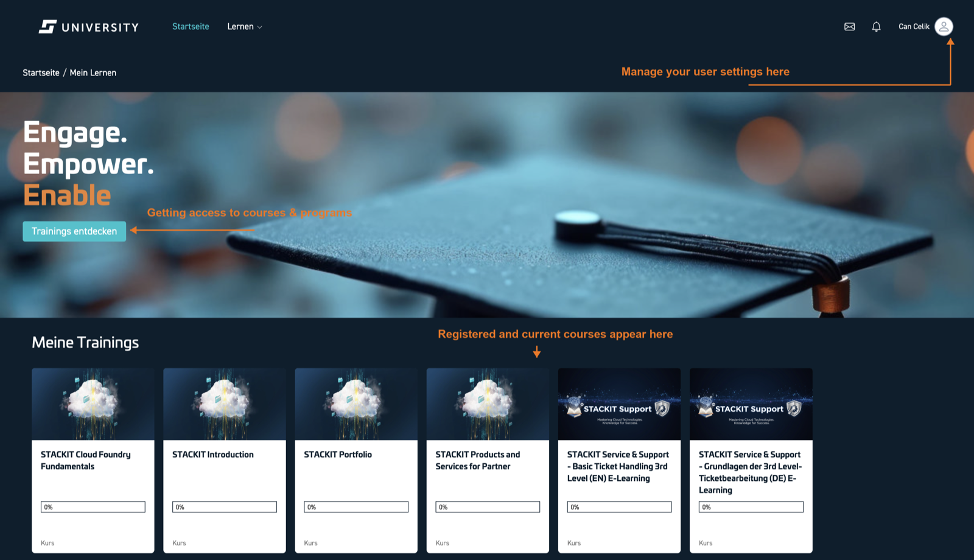Click the user name Can Celik
974x560 pixels.
click(914, 27)
